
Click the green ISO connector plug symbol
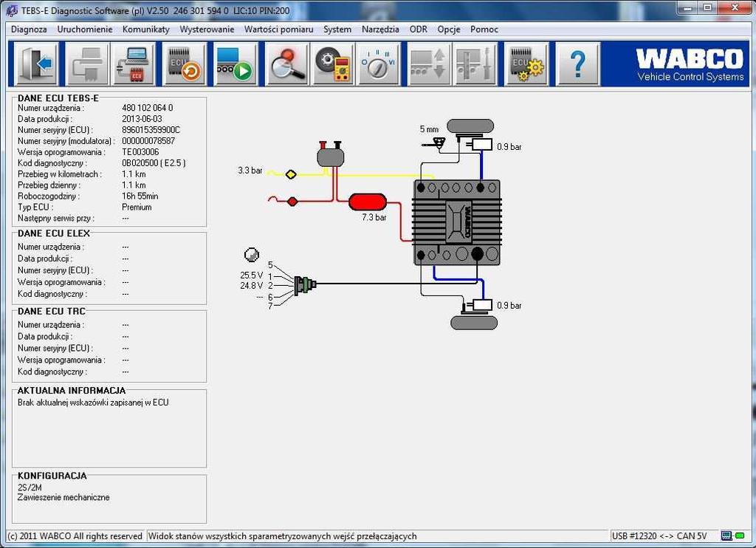coord(305,284)
